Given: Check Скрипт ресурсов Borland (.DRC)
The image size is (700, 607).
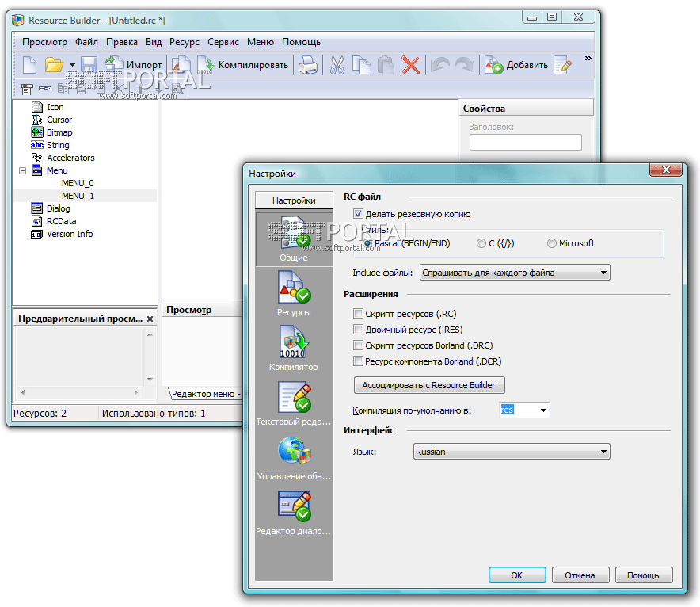Looking at the screenshot, I should pos(358,345).
